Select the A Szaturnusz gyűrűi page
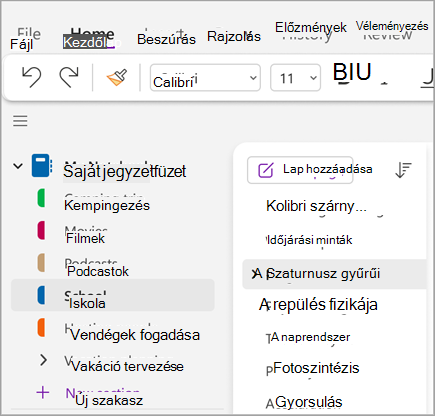435x416 pixels. pyautogui.click(x=334, y=274)
